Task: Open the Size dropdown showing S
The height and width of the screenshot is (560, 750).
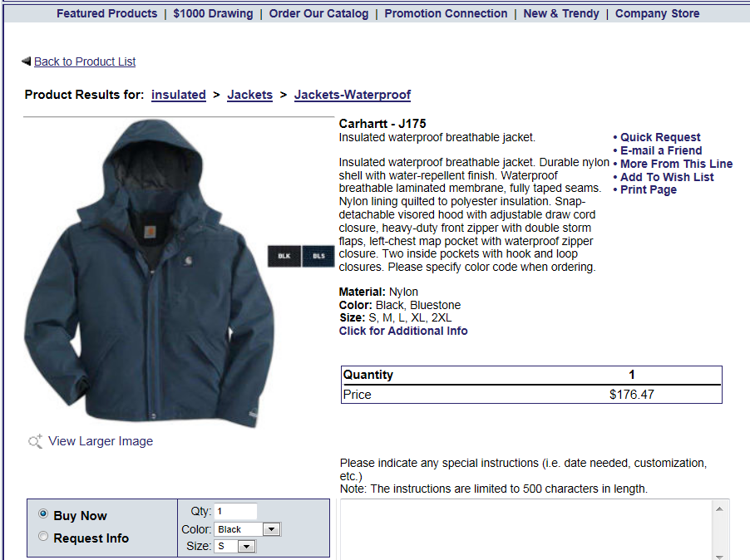Action: tap(235, 546)
